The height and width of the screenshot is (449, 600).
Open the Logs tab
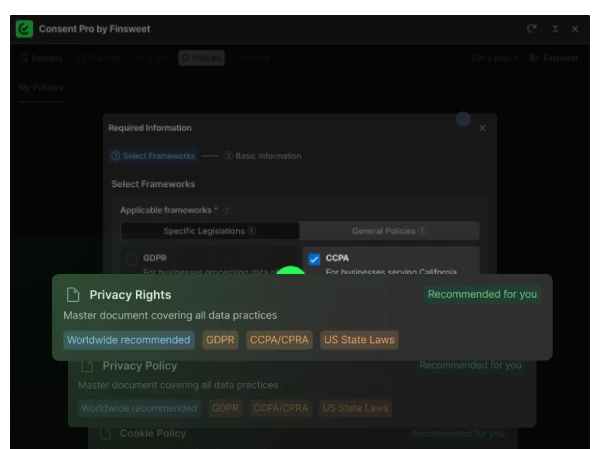coord(152,58)
